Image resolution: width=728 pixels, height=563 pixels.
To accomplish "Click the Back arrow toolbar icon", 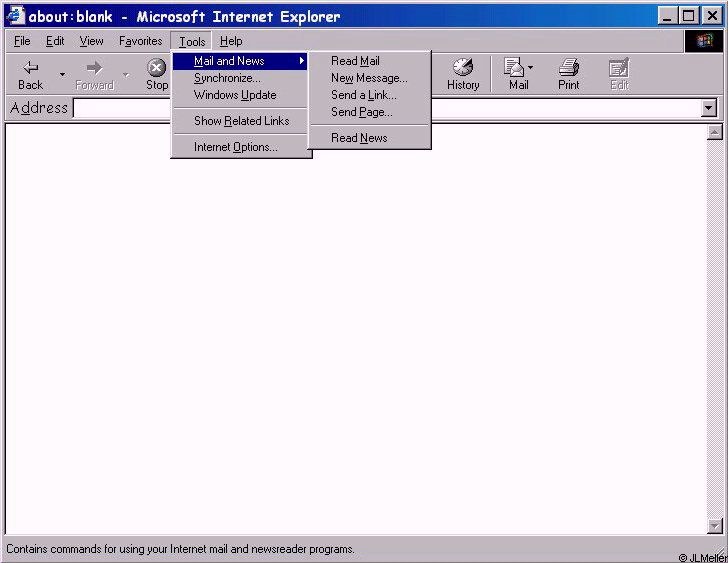I will pos(31,68).
